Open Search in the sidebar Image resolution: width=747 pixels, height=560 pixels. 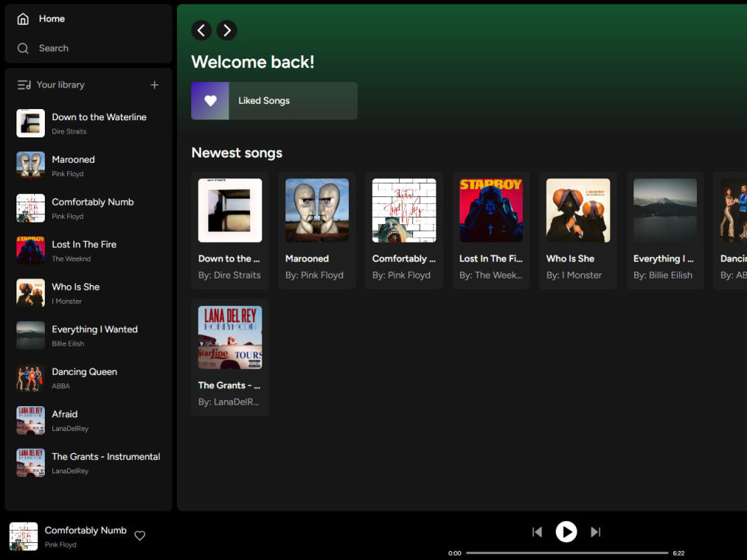tap(53, 49)
